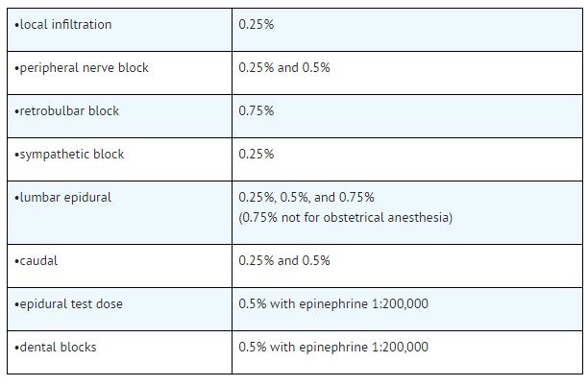This screenshot has height=386, width=588.
Task: Select the caudal concentration value cell
Action: coord(284,261)
